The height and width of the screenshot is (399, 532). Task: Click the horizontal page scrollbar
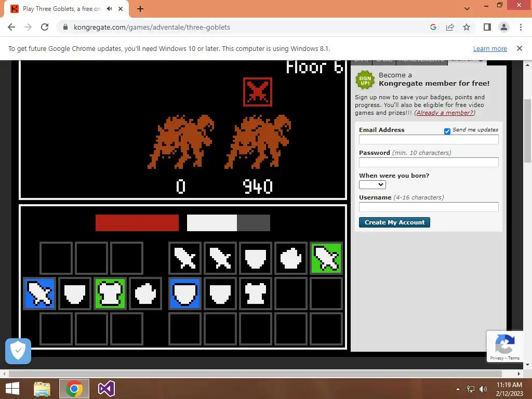pyautogui.click(x=255, y=374)
